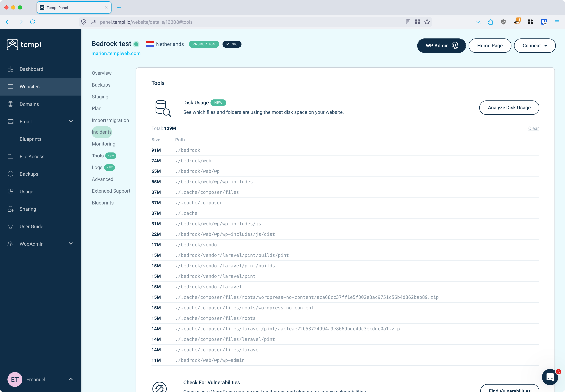Expand the Email submenu chevron
The width and height of the screenshot is (565, 392).
point(71,121)
